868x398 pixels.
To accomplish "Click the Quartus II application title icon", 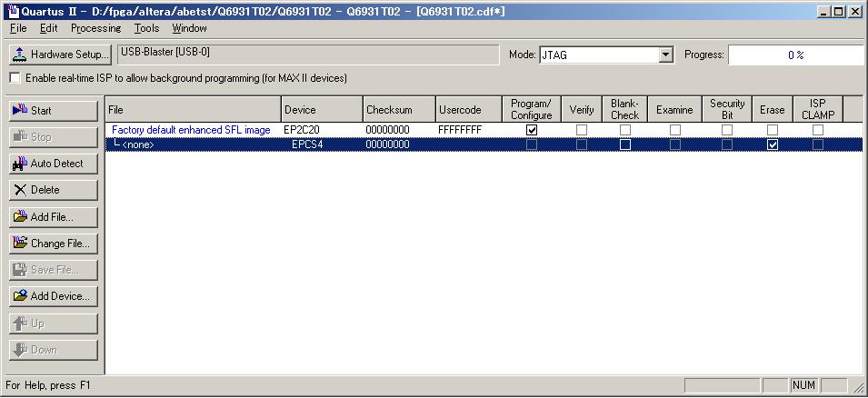I will pos(14,11).
